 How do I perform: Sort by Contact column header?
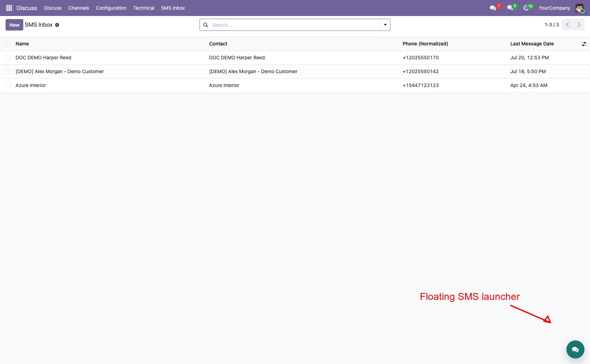tap(218, 44)
